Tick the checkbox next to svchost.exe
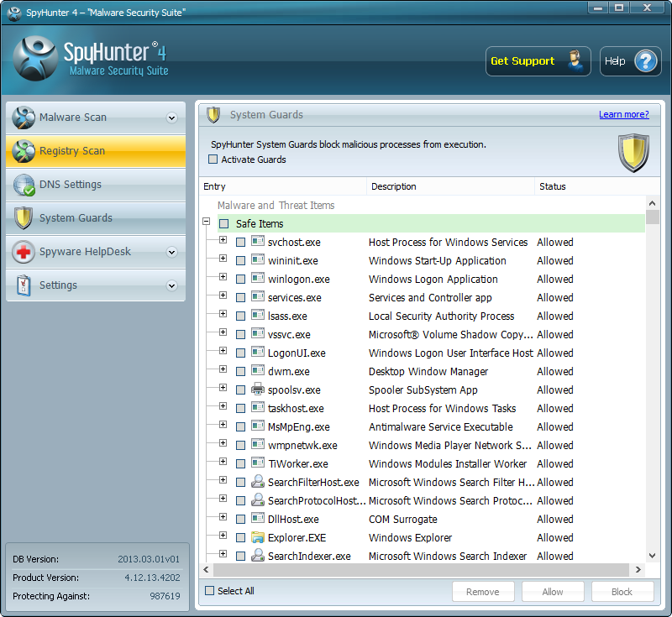672x617 pixels. (x=241, y=243)
